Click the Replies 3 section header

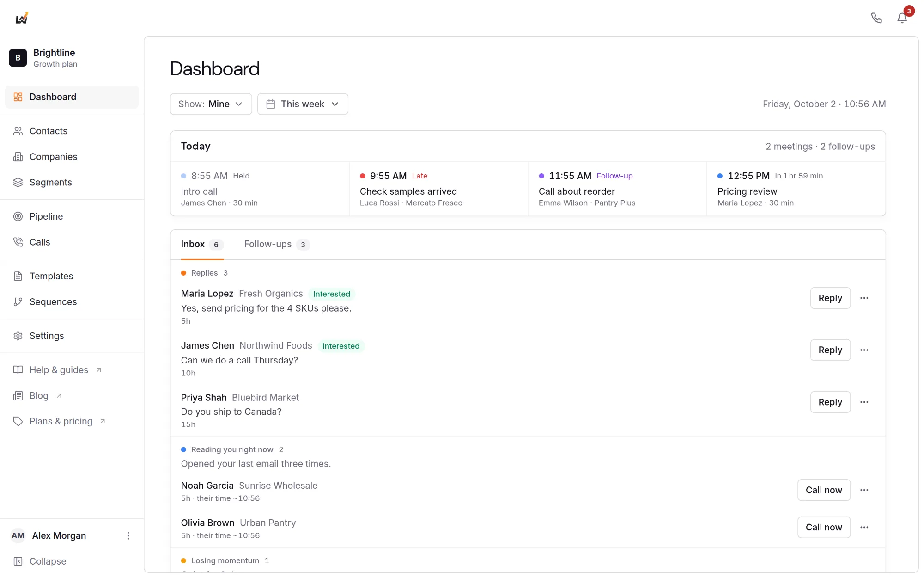pyautogui.click(x=205, y=273)
